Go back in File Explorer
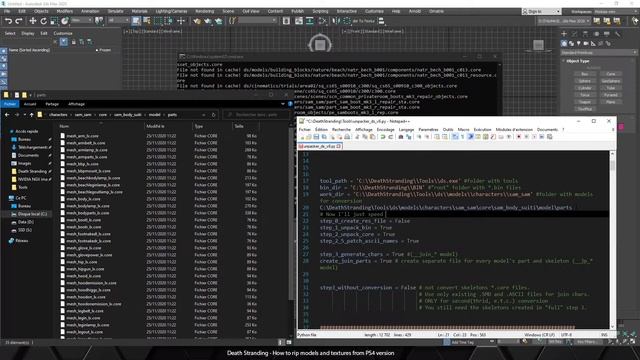This screenshot has height=360, width=640. [x=7, y=115]
